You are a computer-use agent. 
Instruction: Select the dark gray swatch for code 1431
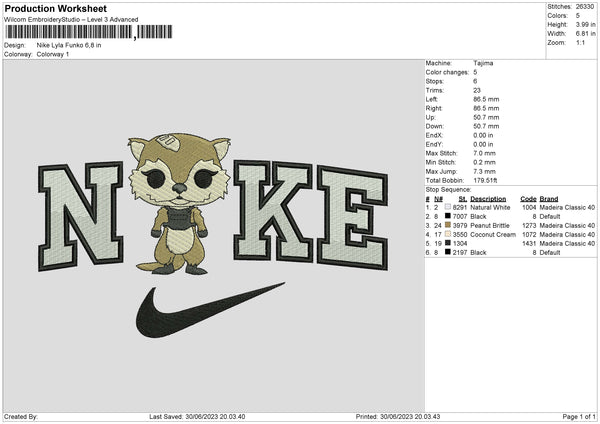pos(447,243)
